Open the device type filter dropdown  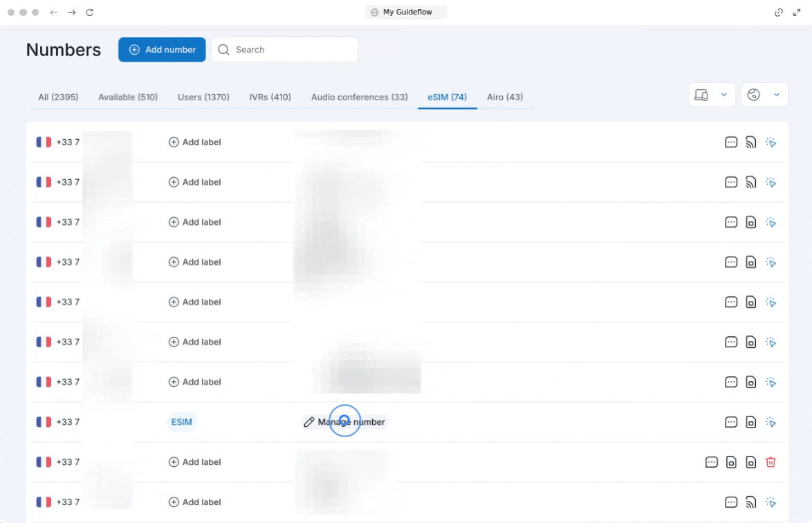tap(711, 95)
